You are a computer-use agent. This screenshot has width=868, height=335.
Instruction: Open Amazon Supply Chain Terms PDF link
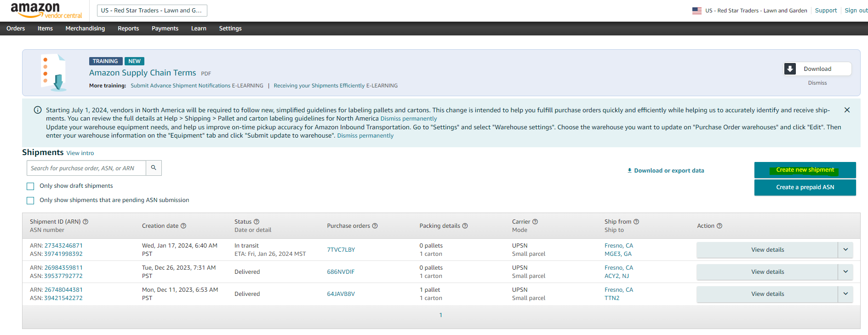pos(143,73)
